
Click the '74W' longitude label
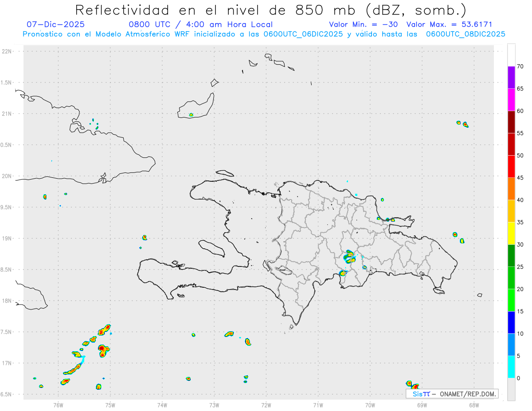(x=162, y=405)
